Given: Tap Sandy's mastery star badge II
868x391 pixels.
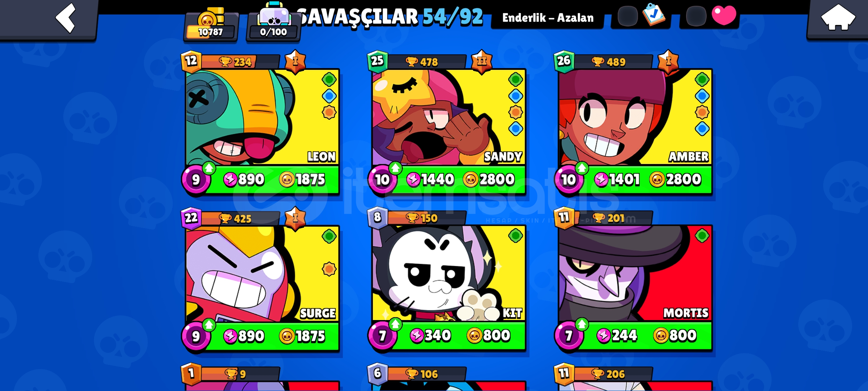Looking at the screenshot, I should 482,62.
